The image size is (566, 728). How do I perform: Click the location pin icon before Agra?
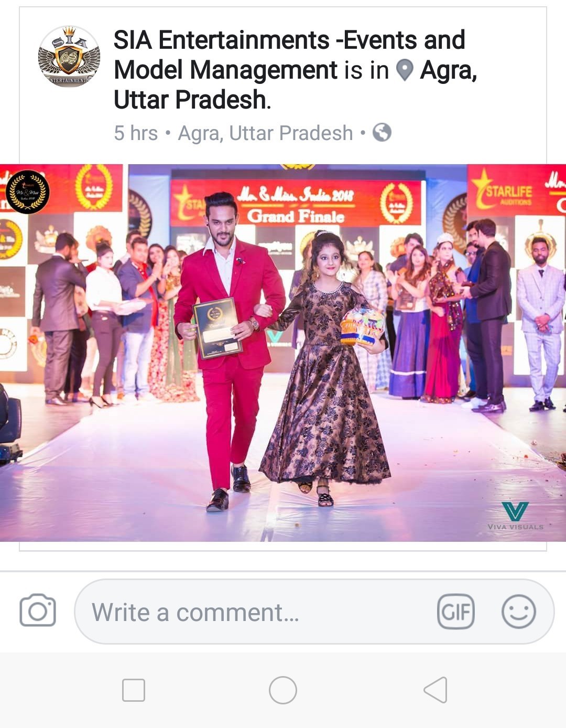[404, 70]
